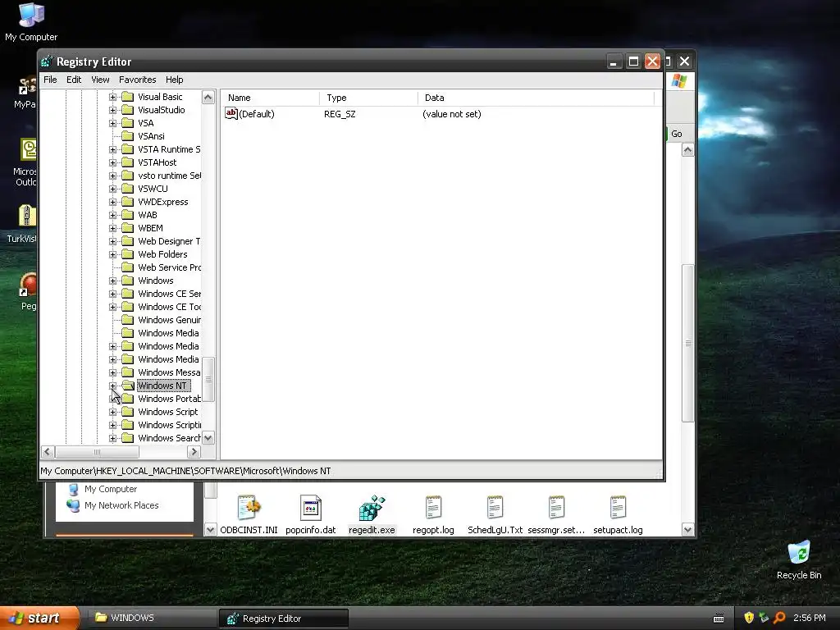Expand the Windows NT key

click(x=112, y=386)
